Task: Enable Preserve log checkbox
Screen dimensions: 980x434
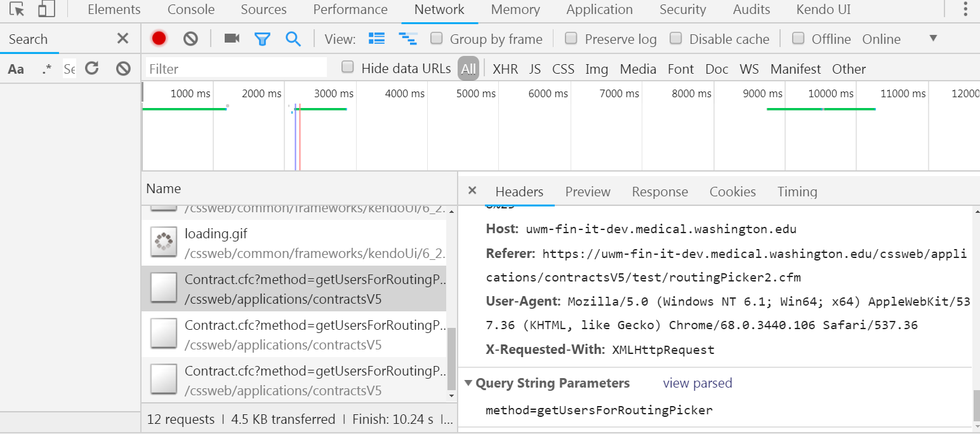Action: point(571,39)
